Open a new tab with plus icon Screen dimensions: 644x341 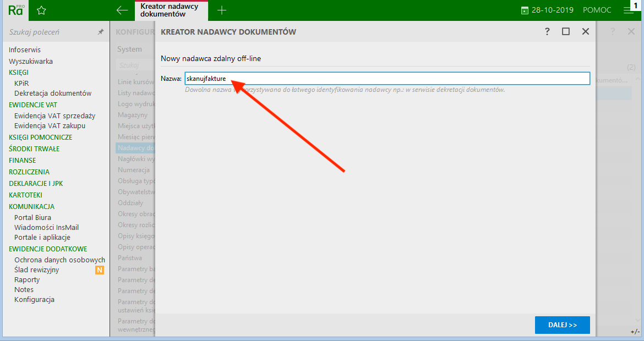point(222,10)
